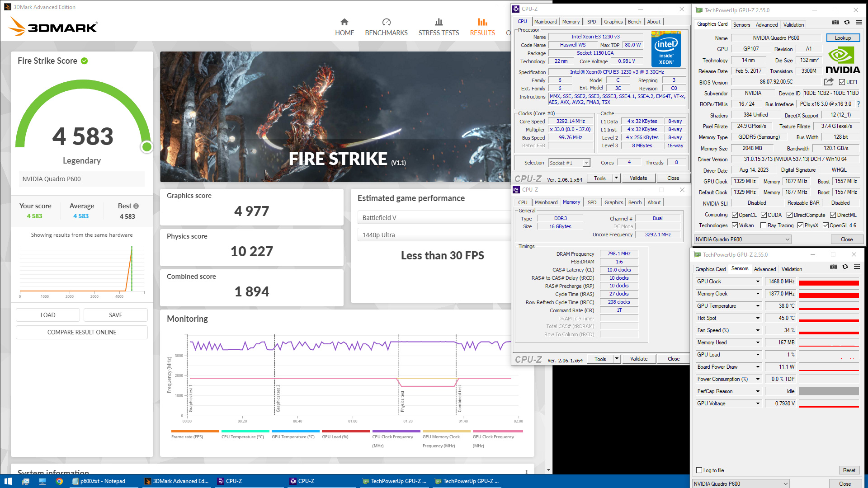Open the Sensors tab in top GPU-Z window

(741, 25)
